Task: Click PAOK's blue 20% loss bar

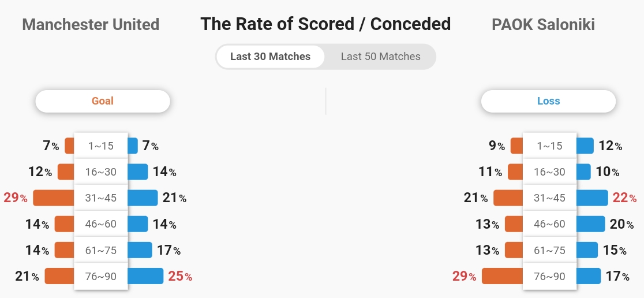Action: tap(590, 224)
